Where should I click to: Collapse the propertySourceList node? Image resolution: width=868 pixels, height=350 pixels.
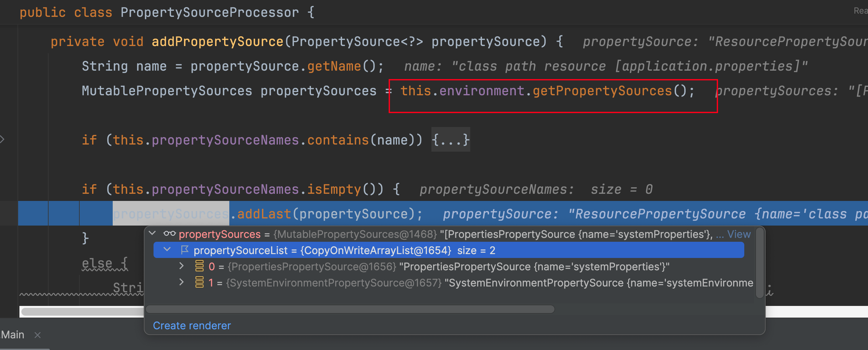[167, 250]
